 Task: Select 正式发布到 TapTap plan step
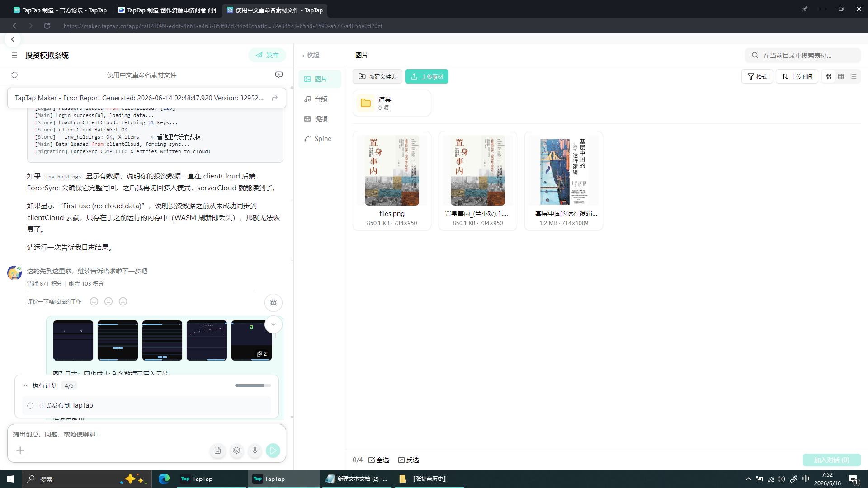tap(146, 405)
